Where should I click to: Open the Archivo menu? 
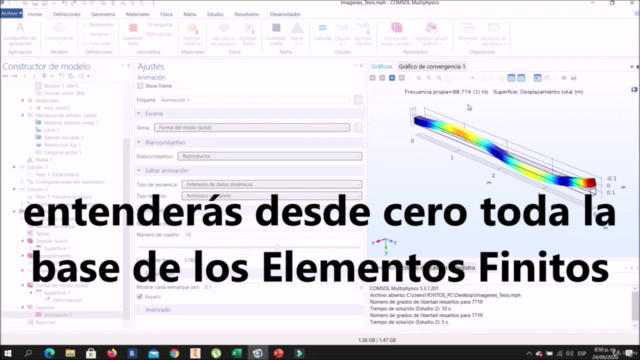tap(11, 13)
